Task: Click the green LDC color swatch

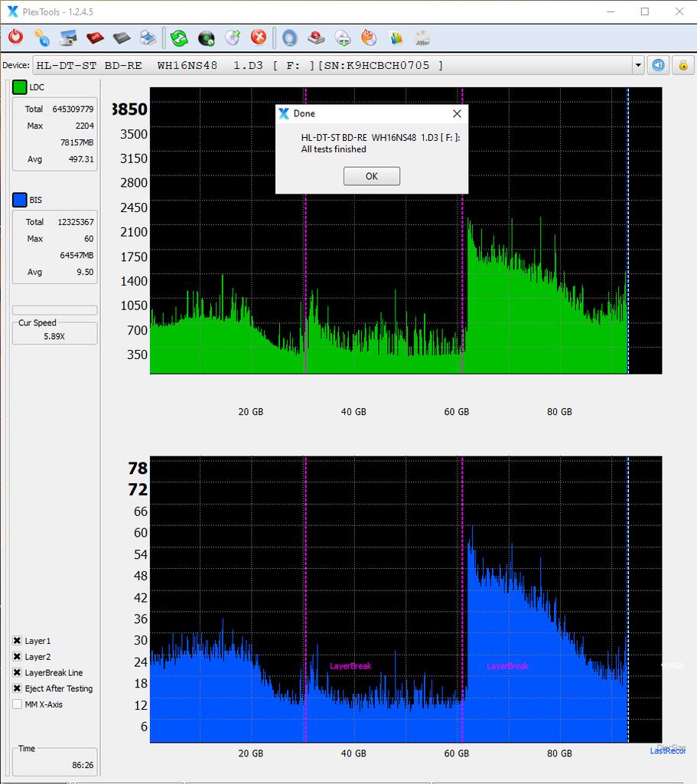Action: click(19, 87)
